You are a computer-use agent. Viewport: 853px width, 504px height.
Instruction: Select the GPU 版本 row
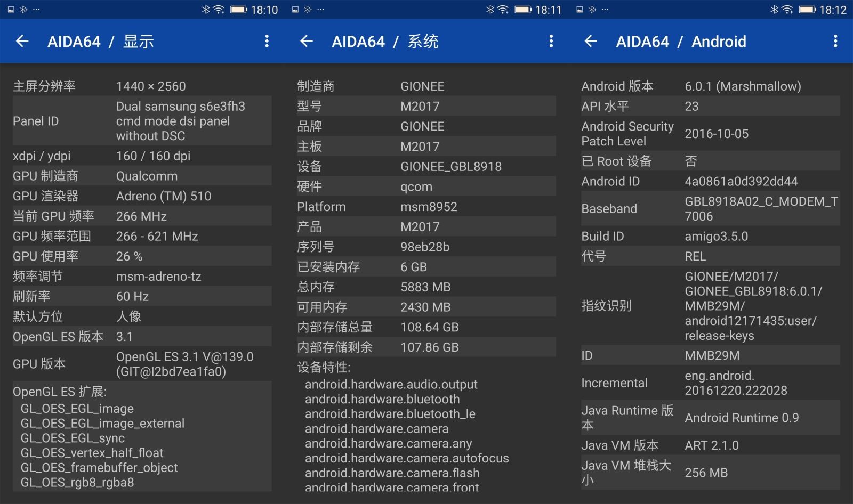(x=142, y=364)
